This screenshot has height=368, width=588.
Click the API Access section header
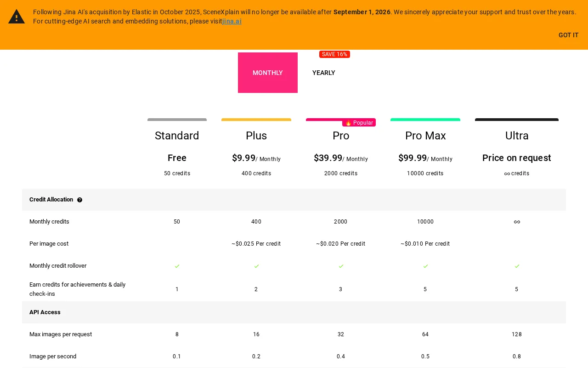pos(294,312)
